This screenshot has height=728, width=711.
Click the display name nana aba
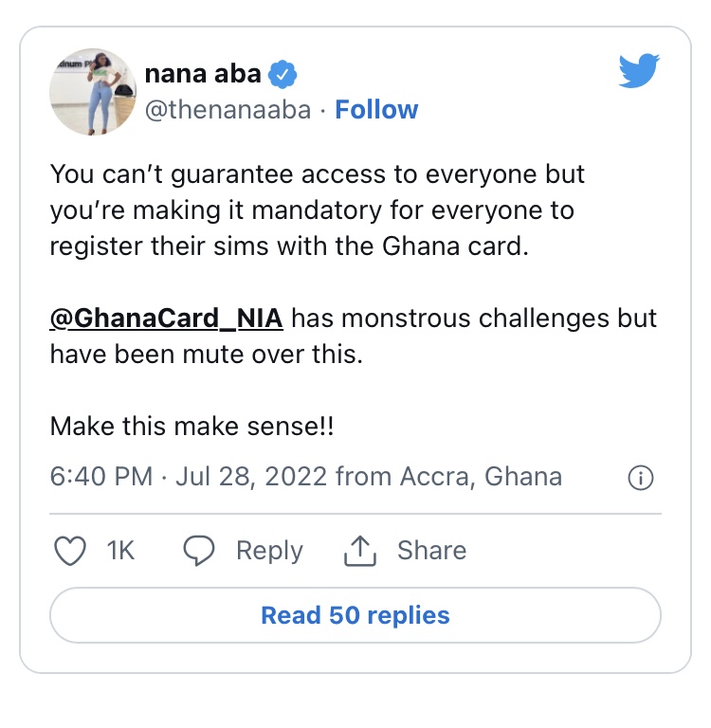pyautogui.click(x=202, y=73)
